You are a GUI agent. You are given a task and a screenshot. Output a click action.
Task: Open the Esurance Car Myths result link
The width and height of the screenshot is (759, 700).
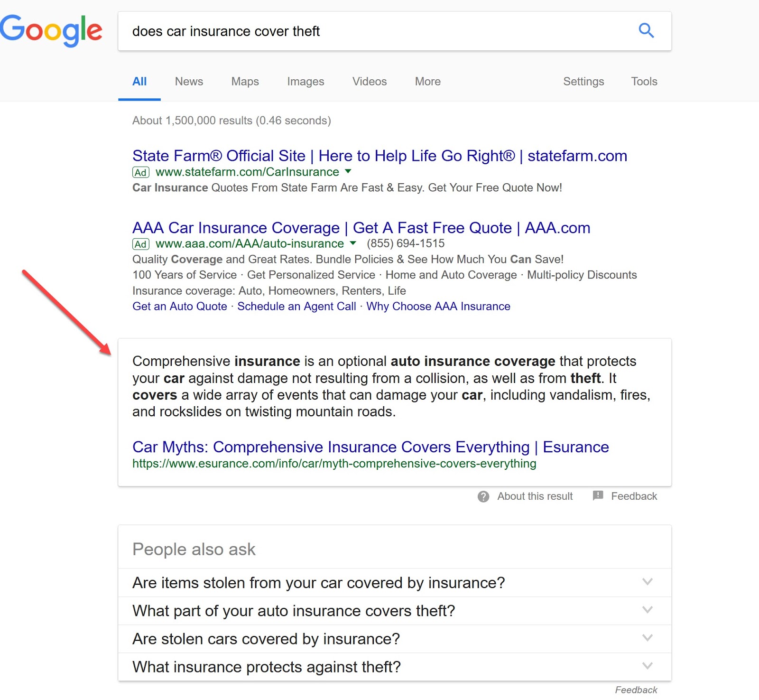click(370, 447)
